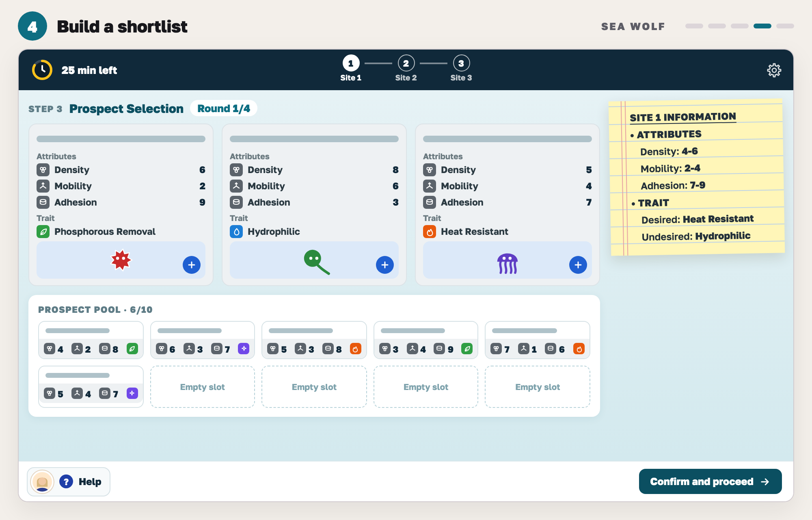
Task: Add the Heat Resistant prospect with plus button
Action: [x=578, y=265]
